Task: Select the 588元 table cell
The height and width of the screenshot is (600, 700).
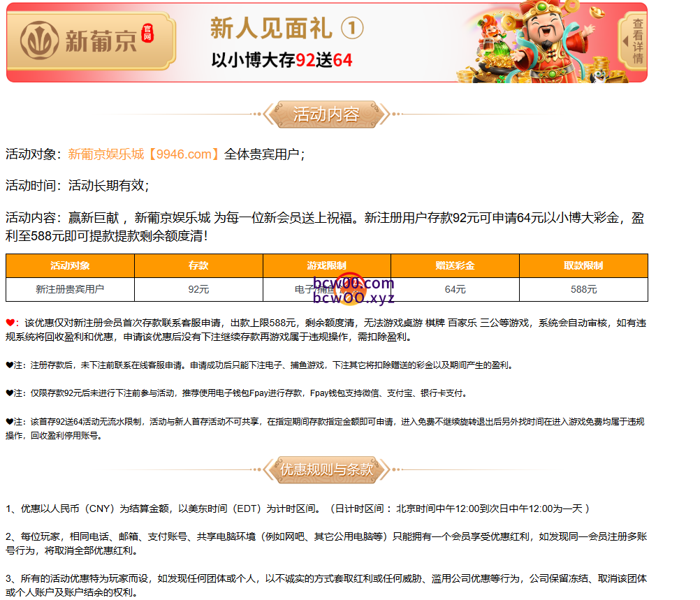Action: coord(583,289)
